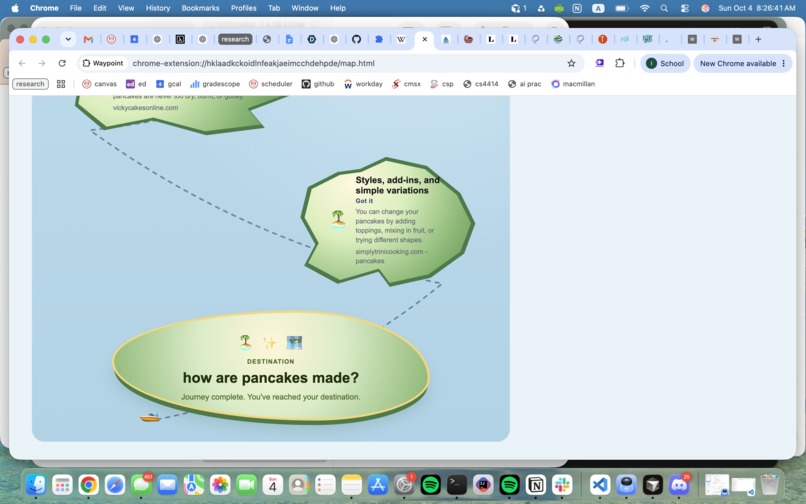This screenshot has width=806, height=504.
Task: Open Finder from the Dock
Action: point(35,484)
